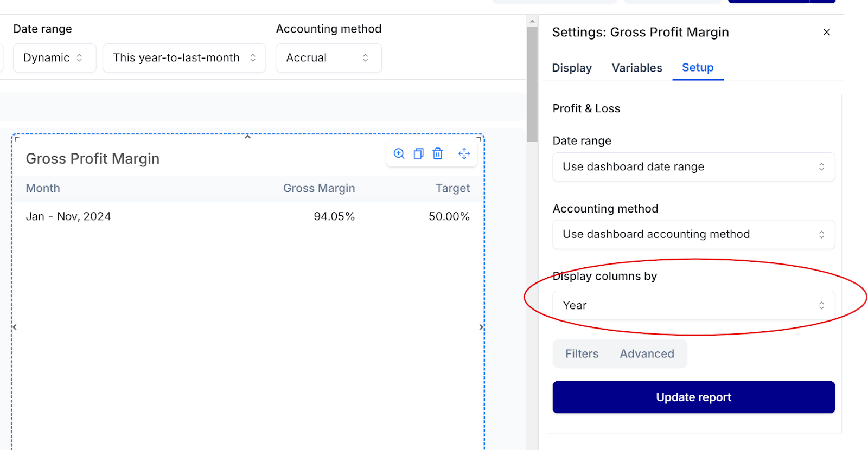Click the widget left-edge resize handle

pos(15,327)
